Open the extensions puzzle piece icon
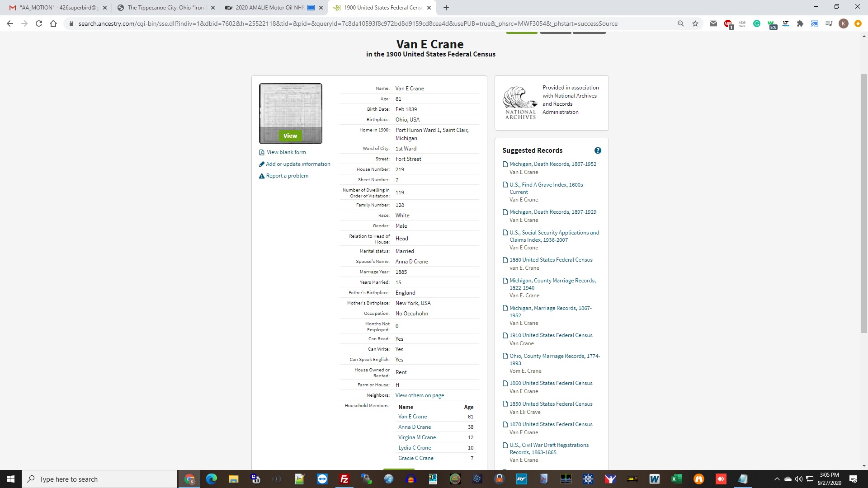This screenshot has width=868, height=488. coord(800,23)
